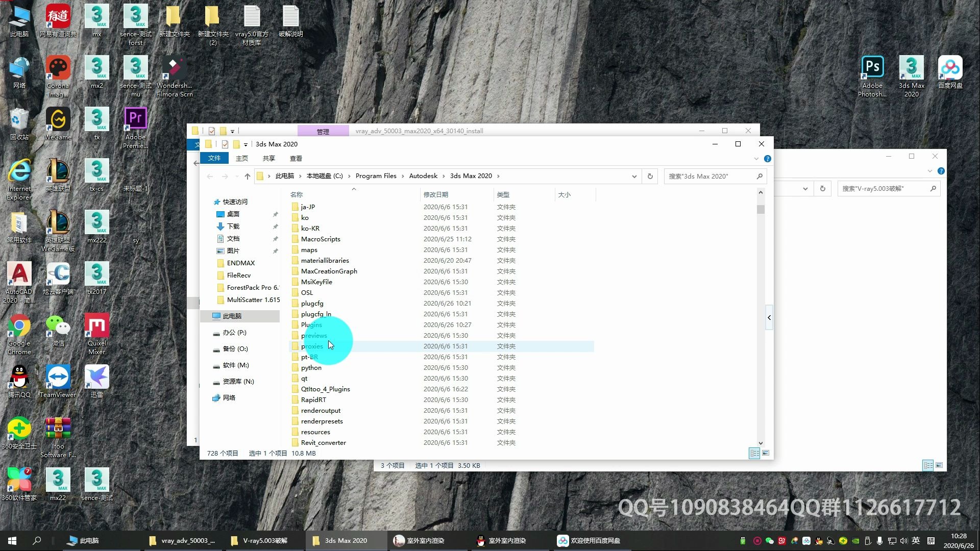Open the renderpresets folder
The image size is (980, 551).
point(321,420)
